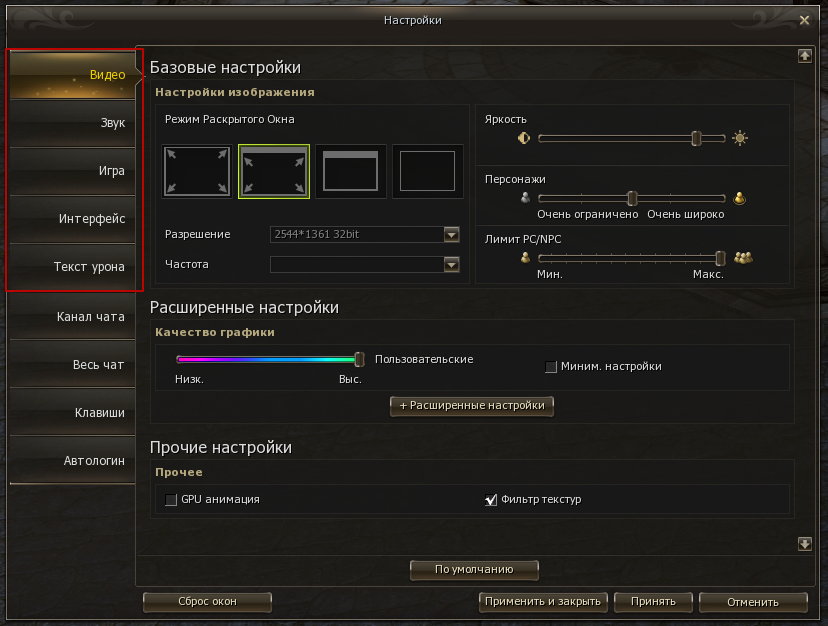Screen dimensions: 828x626
Task: Expand the + Расширенные настройки section
Action: (x=472, y=406)
